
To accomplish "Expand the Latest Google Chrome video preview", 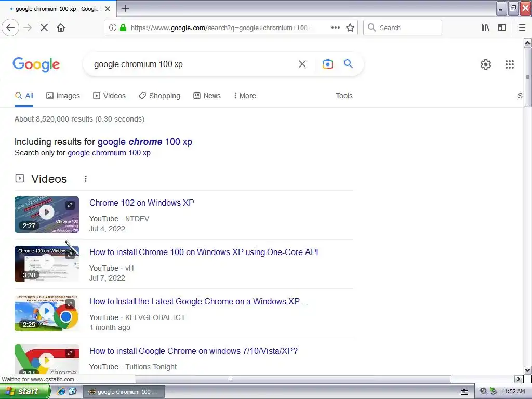I will coord(70,303).
